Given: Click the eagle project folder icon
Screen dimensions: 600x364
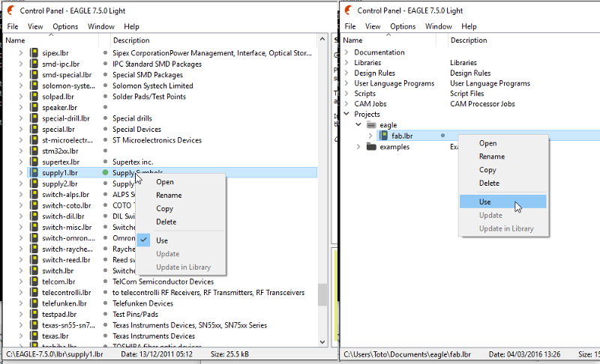Looking at the screenshot, I should [371, 125].
